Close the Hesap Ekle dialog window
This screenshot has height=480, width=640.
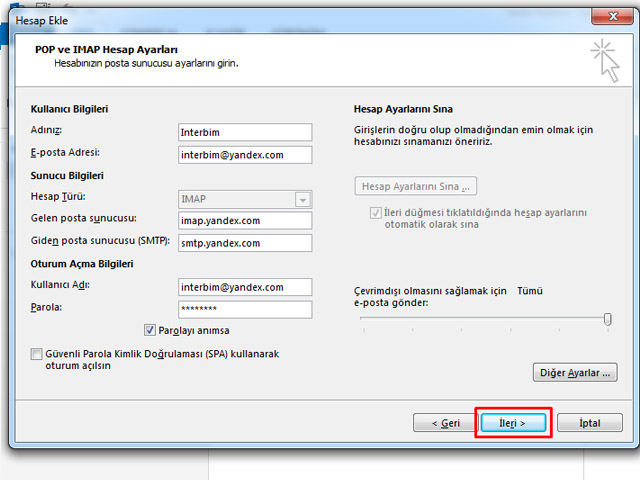pos(606,13)
